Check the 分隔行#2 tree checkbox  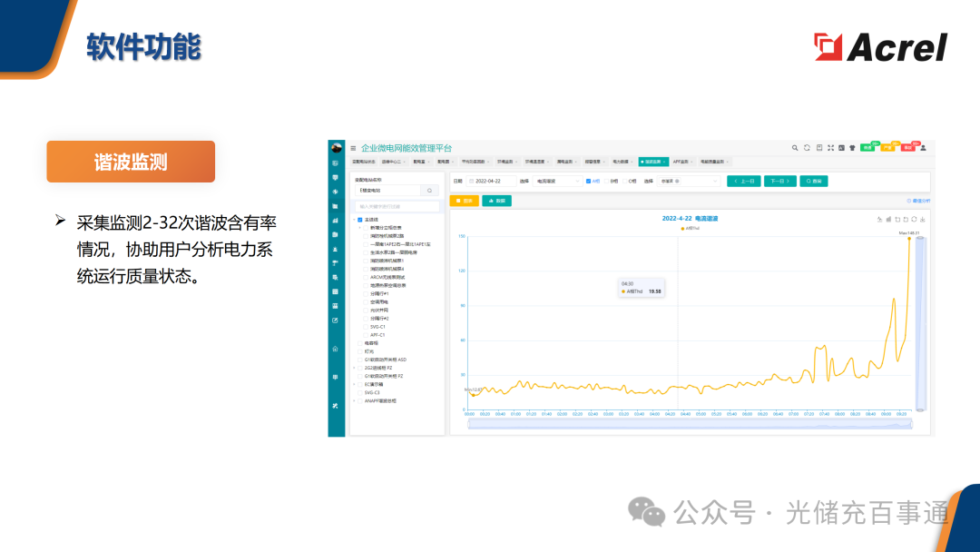366,319
